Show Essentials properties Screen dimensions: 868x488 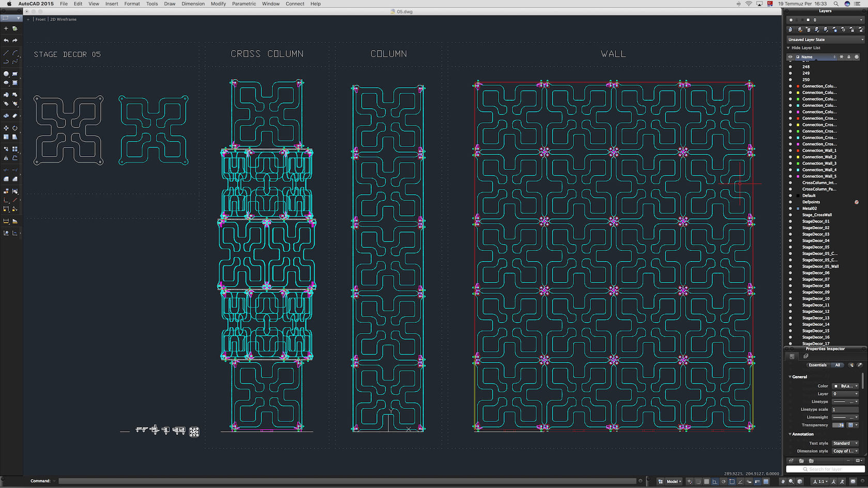click(818, 365)
